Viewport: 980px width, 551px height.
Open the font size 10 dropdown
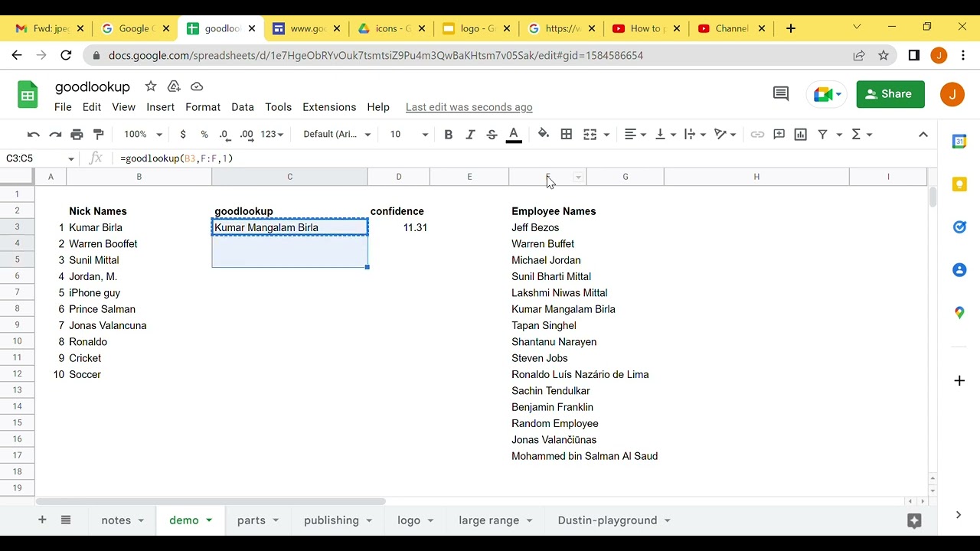tap(409, 134)
